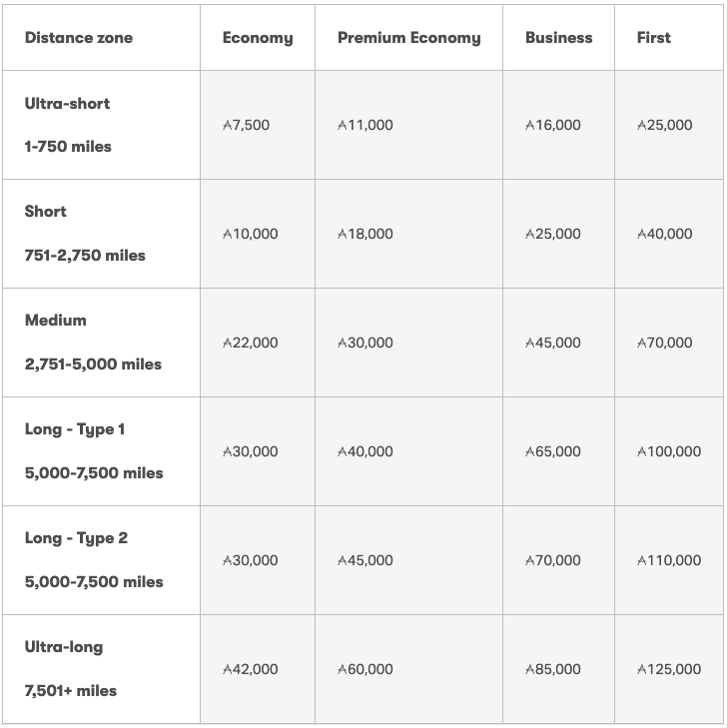Click the Distance zone column header
The height and width of the screenshot is (728, 727).
pyautogui.click(x=79, y=38)
